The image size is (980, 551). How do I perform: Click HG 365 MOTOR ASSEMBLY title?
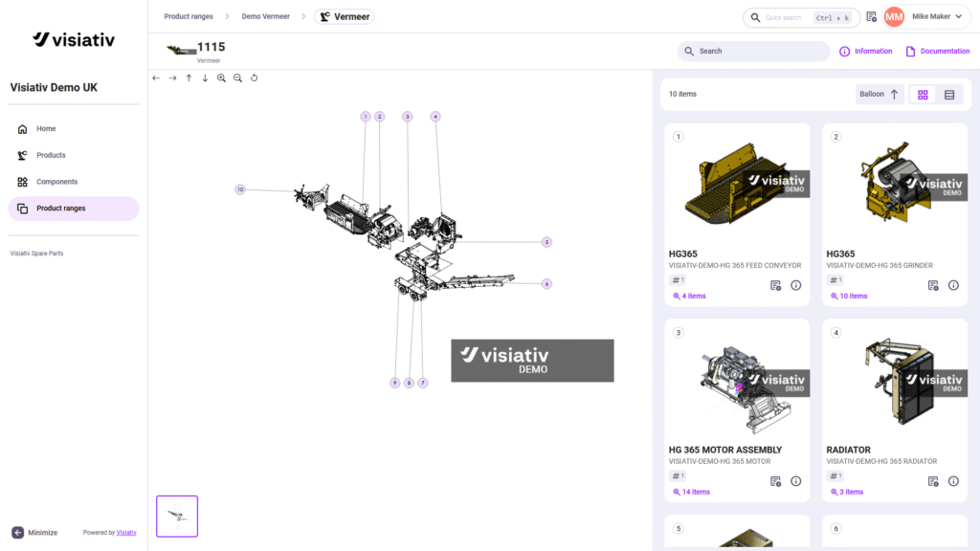[725, 450]
